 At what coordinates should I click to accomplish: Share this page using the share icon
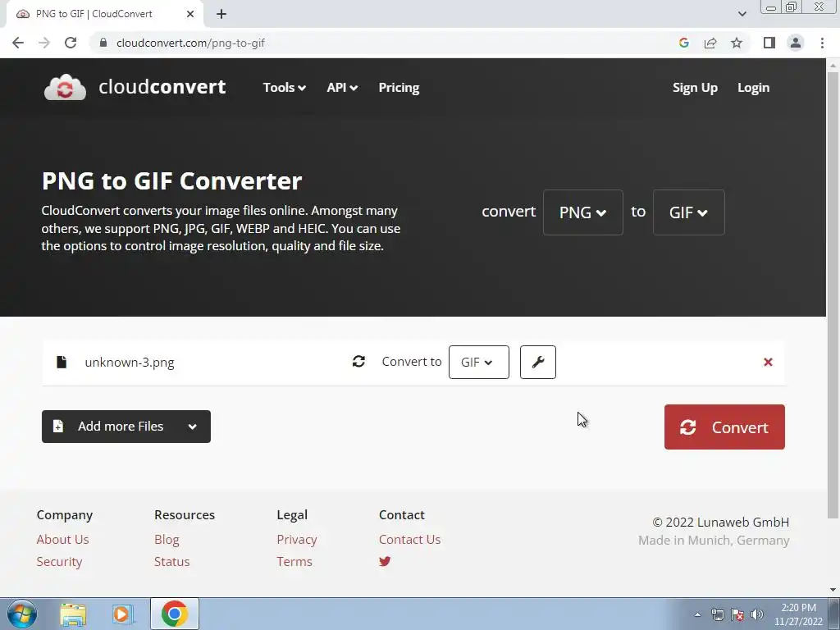[710, 43]
